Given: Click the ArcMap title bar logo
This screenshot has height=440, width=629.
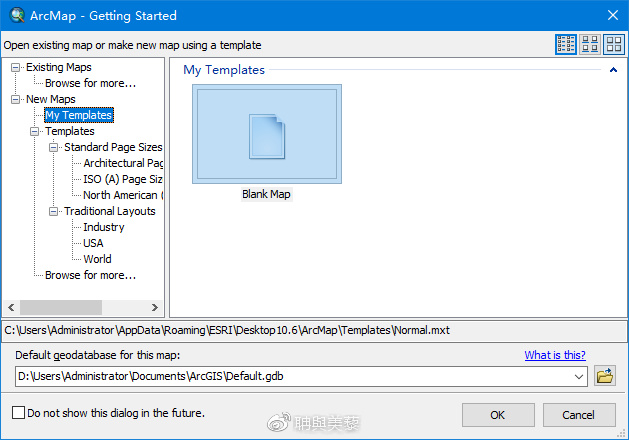Looking at the screenshot, I should (x=17, y=15).
